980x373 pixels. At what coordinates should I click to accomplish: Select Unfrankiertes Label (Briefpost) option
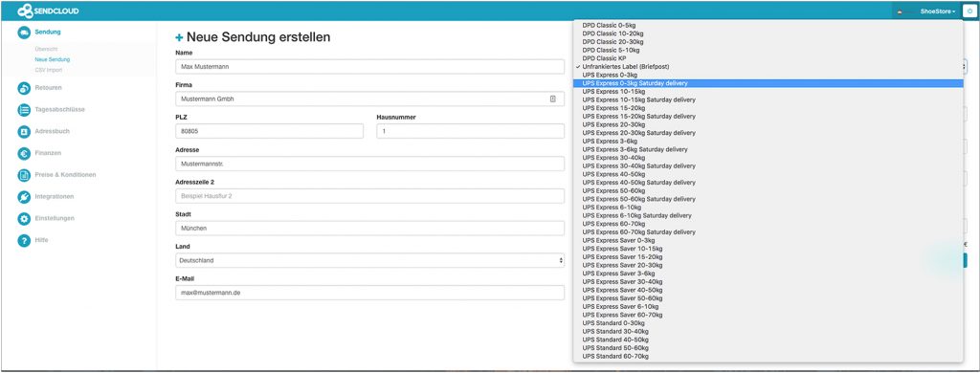768,67
